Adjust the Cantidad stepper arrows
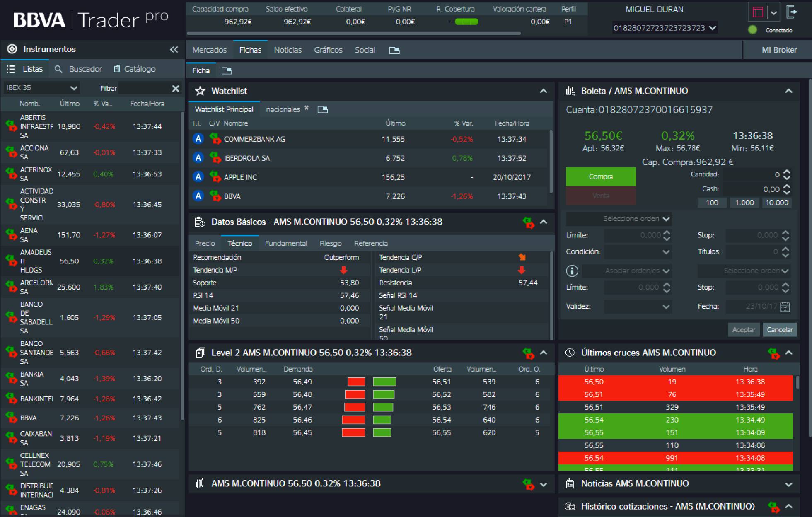 (787, 175)
